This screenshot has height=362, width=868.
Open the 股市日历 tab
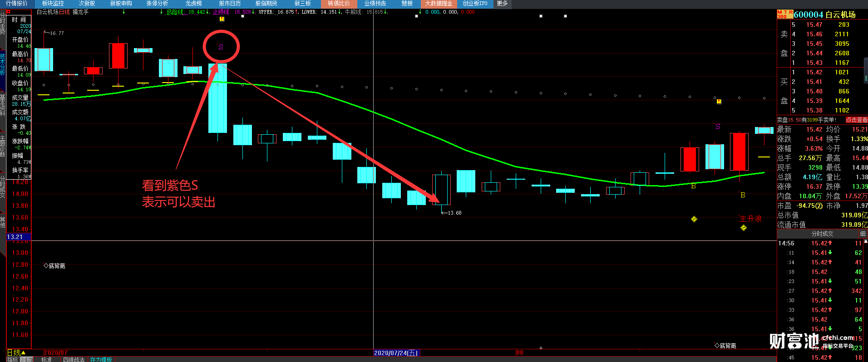[x=230, y=4]
